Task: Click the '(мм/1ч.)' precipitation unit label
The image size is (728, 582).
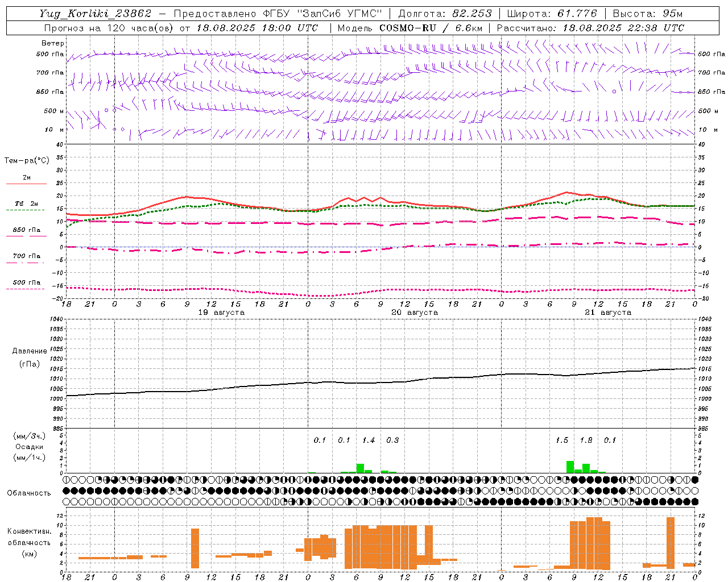Action: coord(30,458)
